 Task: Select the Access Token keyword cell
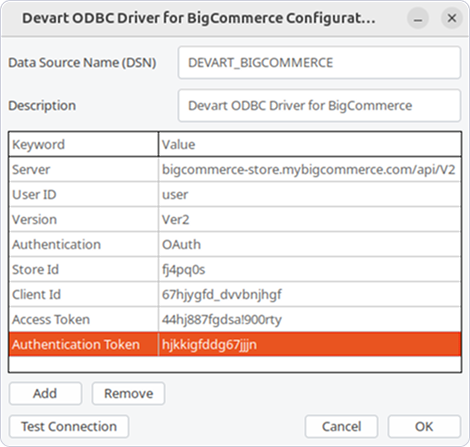click(84, 320)
